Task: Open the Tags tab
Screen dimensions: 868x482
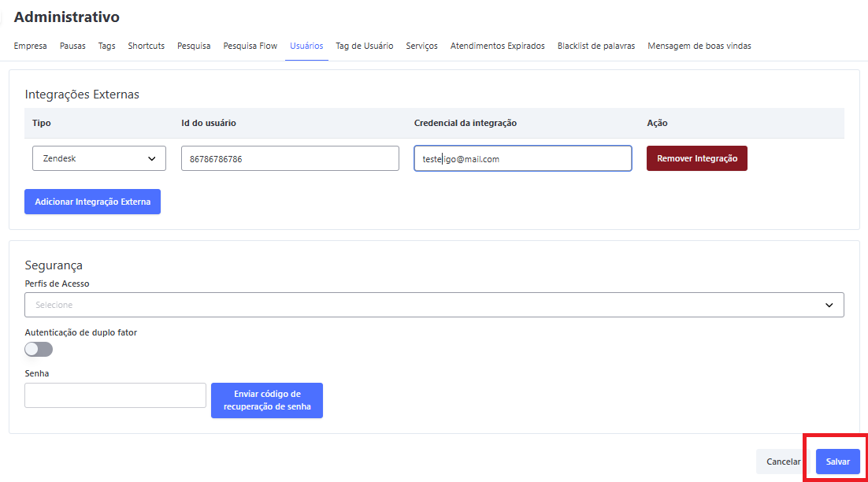Action: point(107,46)
